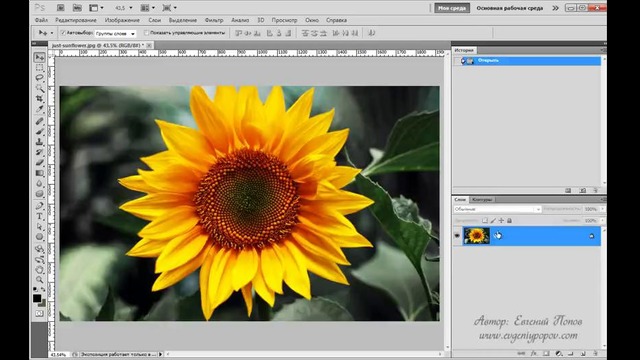The image size is (640, 360).
Task: Open Move tool preset picker arrow
Action: pyautogui.click(x=52, y=33)
